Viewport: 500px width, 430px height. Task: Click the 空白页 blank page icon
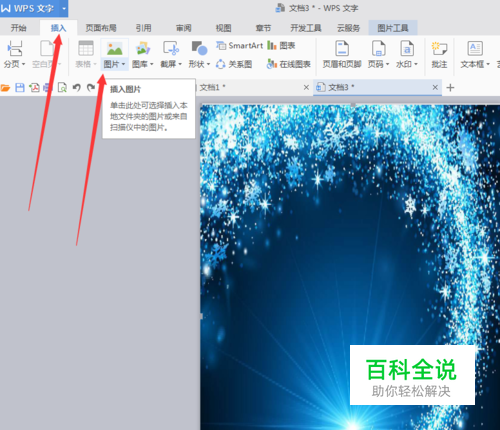[47, 48]
